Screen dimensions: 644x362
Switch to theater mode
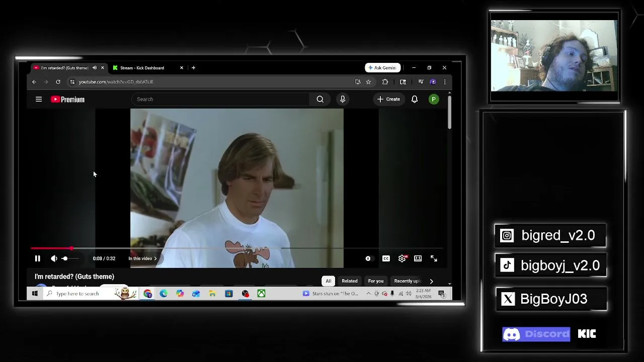point(418,258)
